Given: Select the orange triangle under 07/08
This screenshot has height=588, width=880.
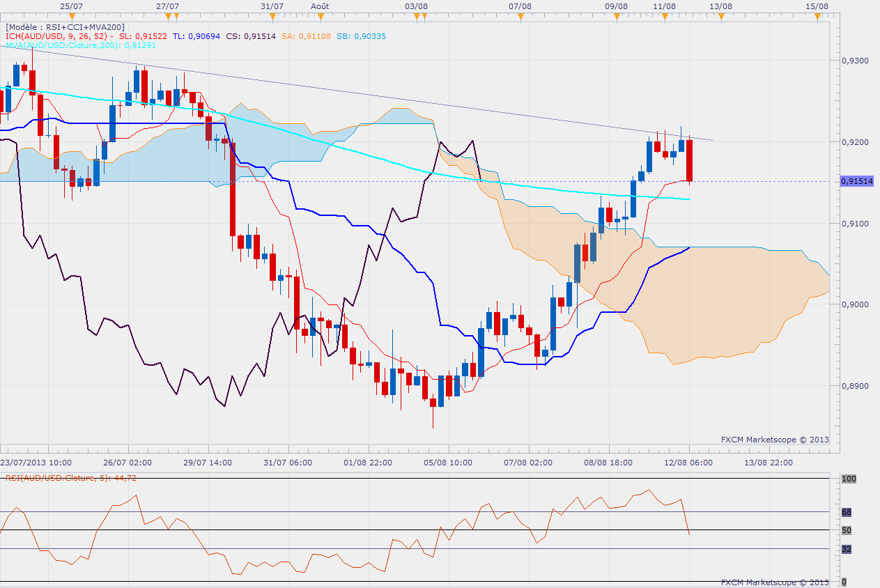Looking at the screenshot, I should (520, 17).
